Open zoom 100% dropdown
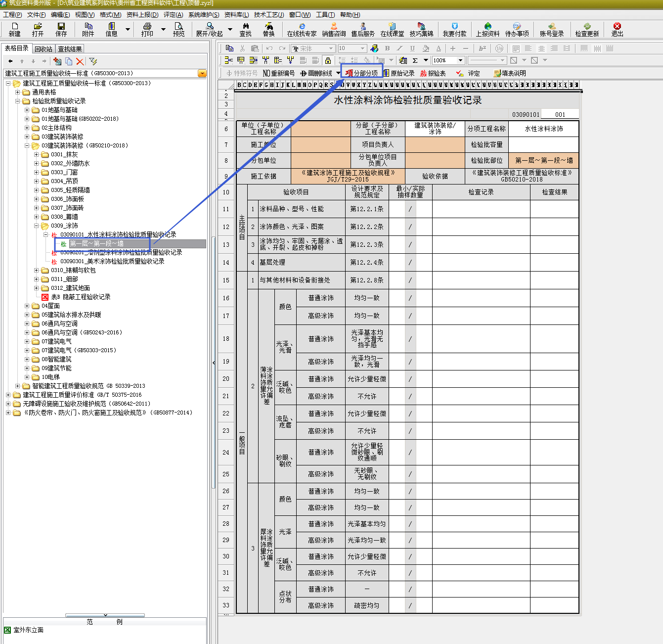This screenshot has width=663, height=644. click(x=460, y=60)
